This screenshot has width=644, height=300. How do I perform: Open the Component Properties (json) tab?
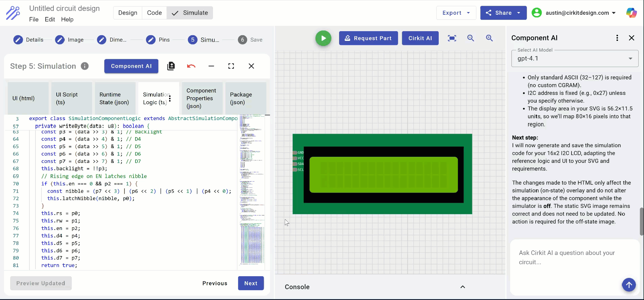pos(202,98)
